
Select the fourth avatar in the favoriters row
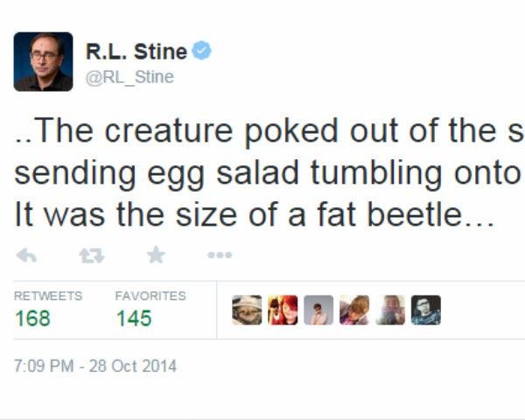pos(354,311)
